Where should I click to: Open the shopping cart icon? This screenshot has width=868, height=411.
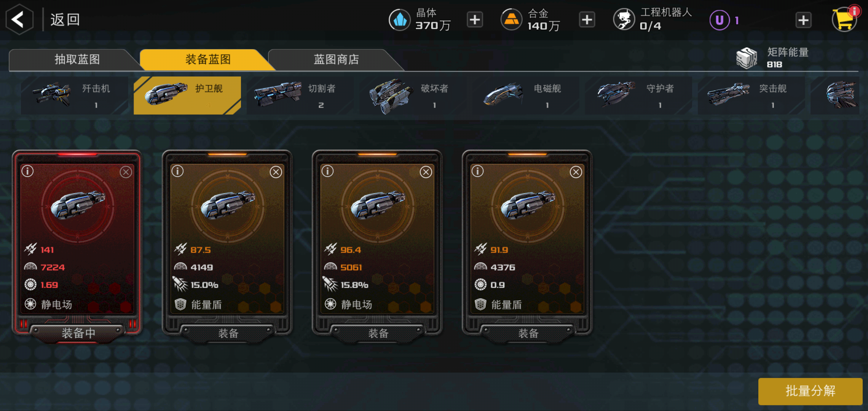844,19
